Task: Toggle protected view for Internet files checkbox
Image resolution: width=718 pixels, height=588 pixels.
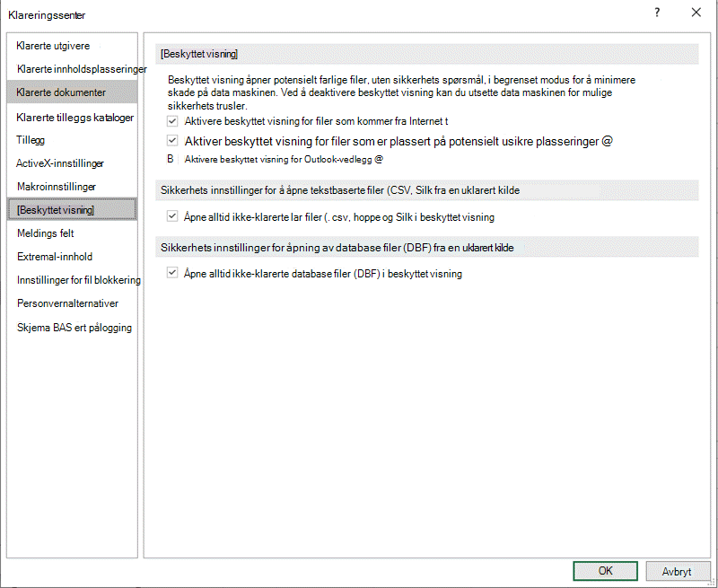Action: (x=172, y=121)
